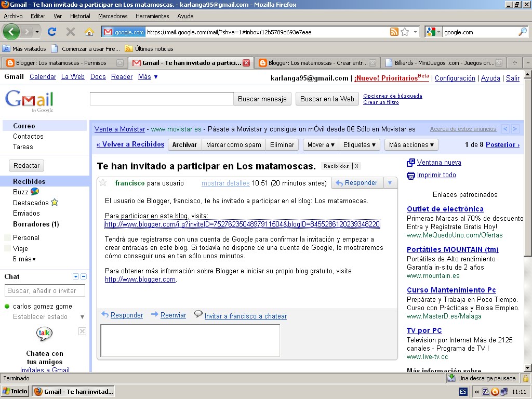Open Borradores (1) folder
This screenshot has height=399, width=532.
coord(36,224)
